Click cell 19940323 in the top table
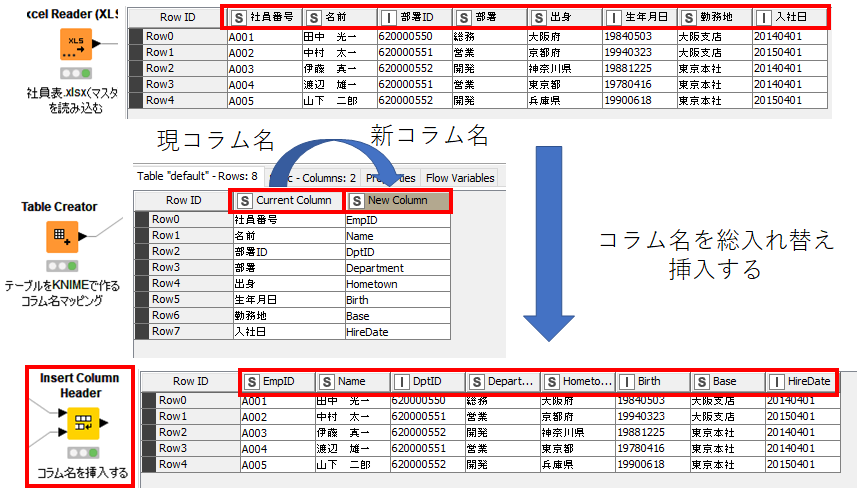This screenshot has width=857, height=488. [x=639, y=53]
